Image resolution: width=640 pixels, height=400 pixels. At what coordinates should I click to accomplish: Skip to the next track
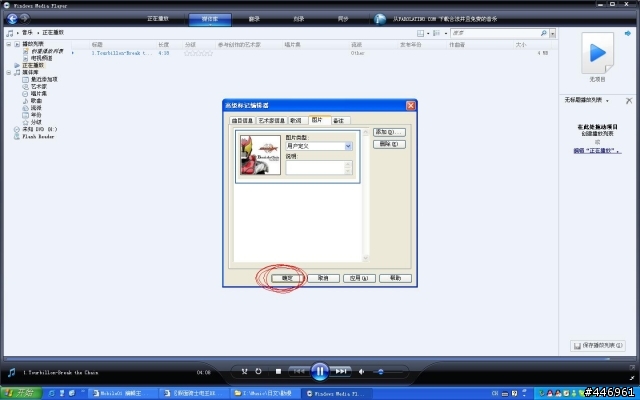(x=341, y=371)
